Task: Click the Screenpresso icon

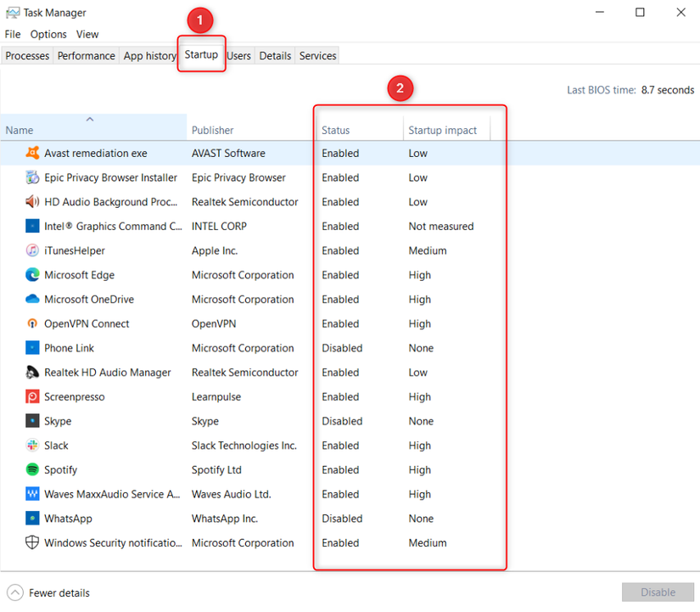Action: pos(32,396)
